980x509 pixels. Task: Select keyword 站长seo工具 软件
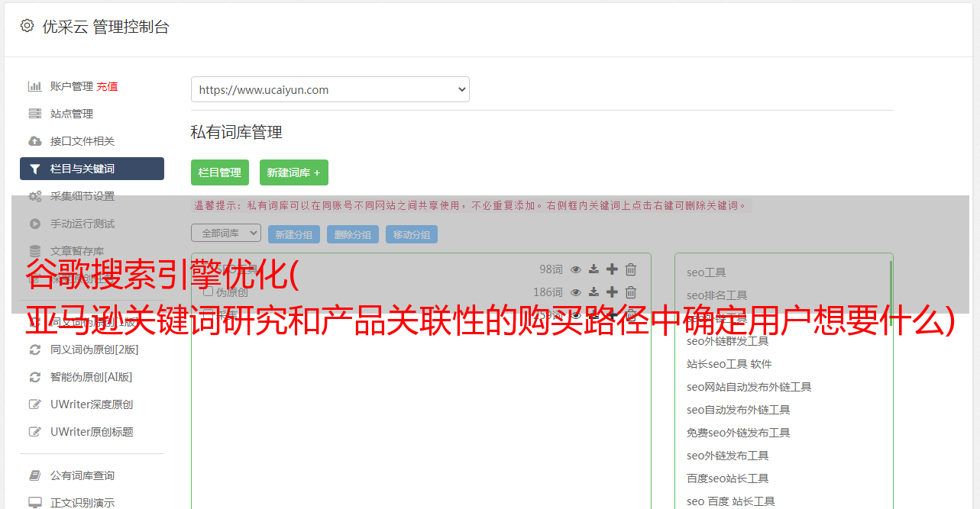[x=729, y=364]
